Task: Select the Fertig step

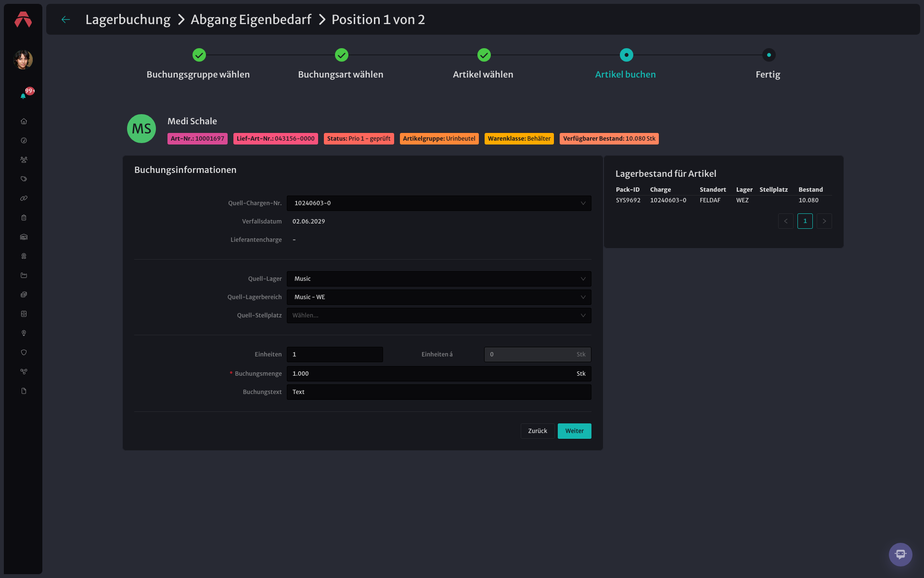Action: [768, 65]
